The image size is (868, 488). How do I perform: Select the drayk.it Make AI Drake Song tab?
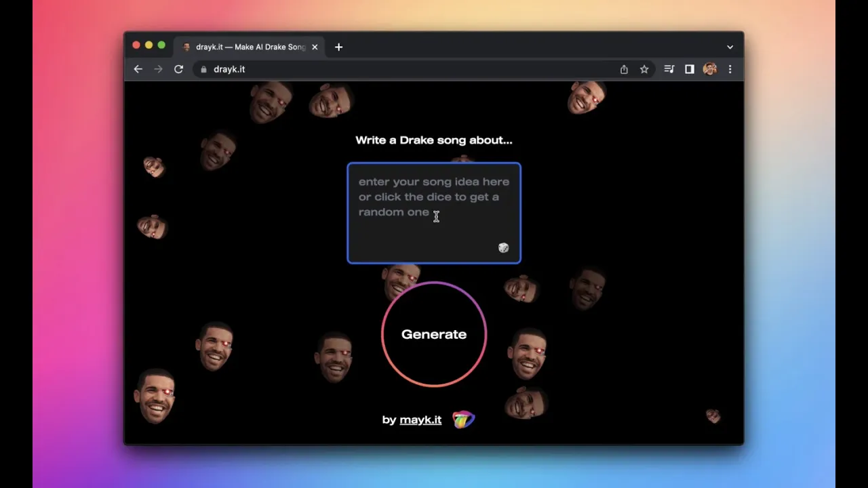pos(250,47)
